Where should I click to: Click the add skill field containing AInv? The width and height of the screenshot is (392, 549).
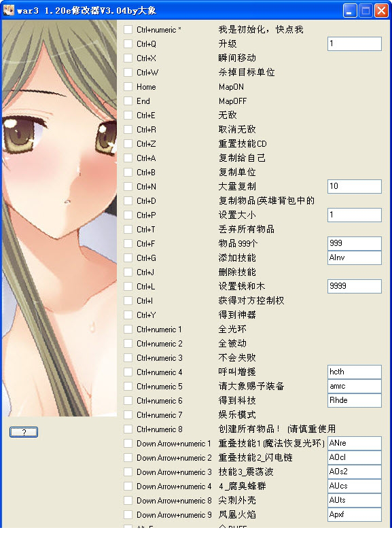point(355,258)
